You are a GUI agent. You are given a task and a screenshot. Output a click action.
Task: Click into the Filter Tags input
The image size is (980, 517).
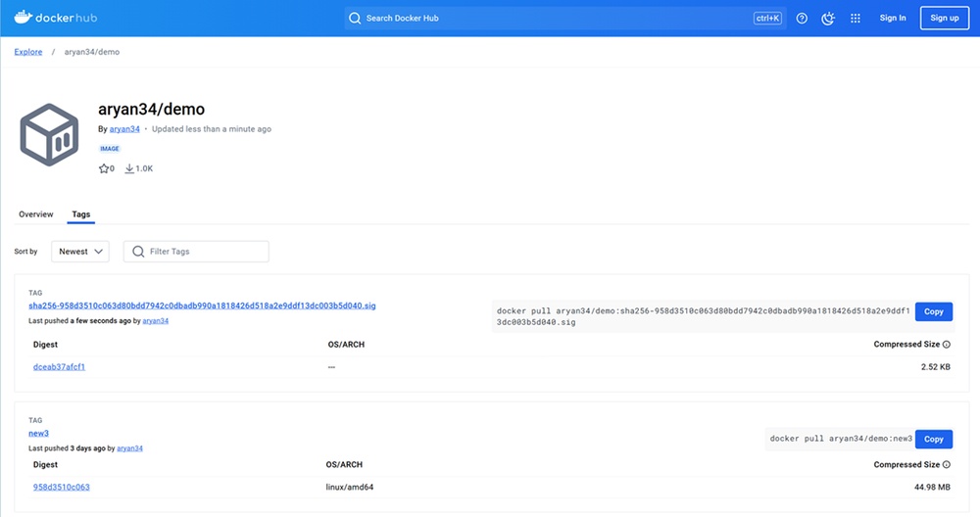click(196, 252)
